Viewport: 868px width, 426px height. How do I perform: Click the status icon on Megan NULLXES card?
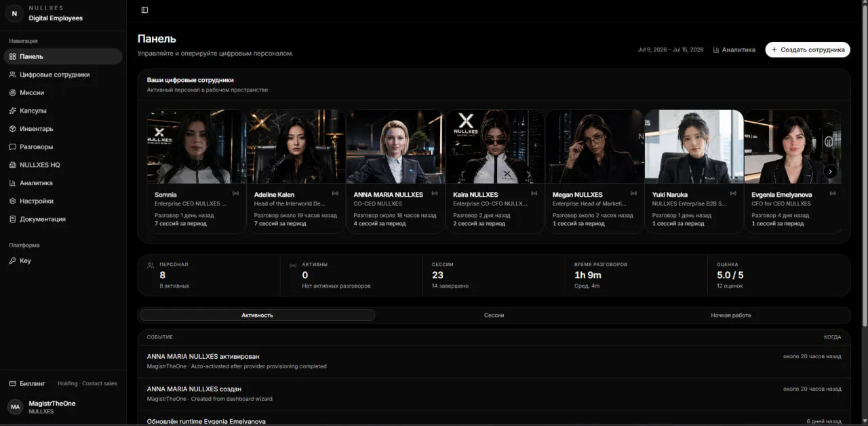(633, 194)
